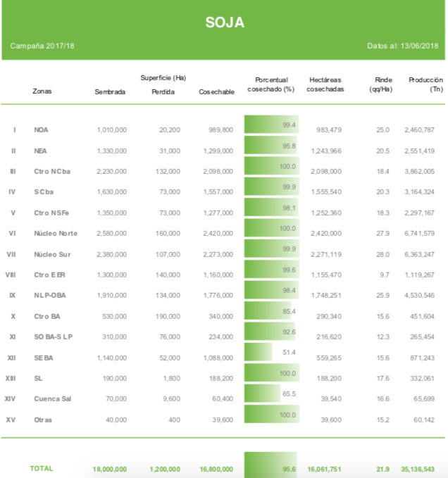Image resolution: width=448 pixels, height=478 pixels.
Task: Click NEA sown area value 1,330,000
Action: (x=111, y=151)
